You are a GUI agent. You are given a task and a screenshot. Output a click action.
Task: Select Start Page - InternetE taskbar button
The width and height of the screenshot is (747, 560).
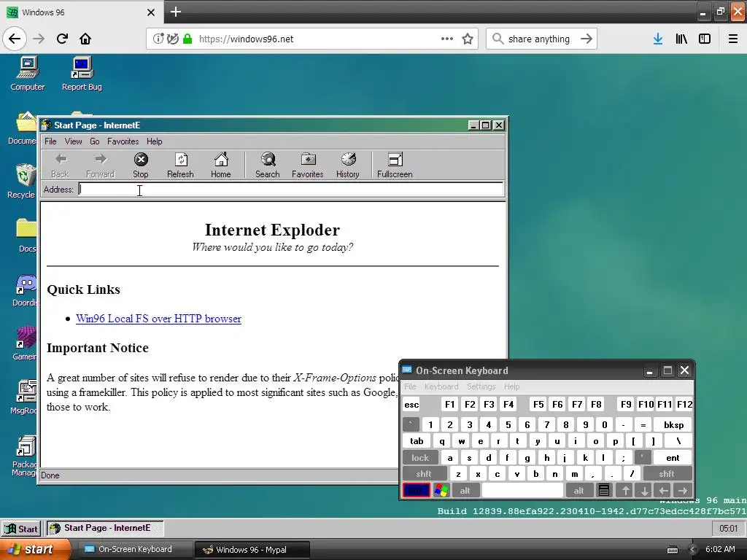point(105,528)
